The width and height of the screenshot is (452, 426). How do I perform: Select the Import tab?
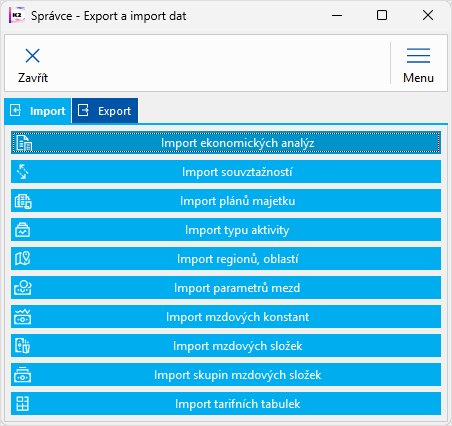(x=38, y=111)
